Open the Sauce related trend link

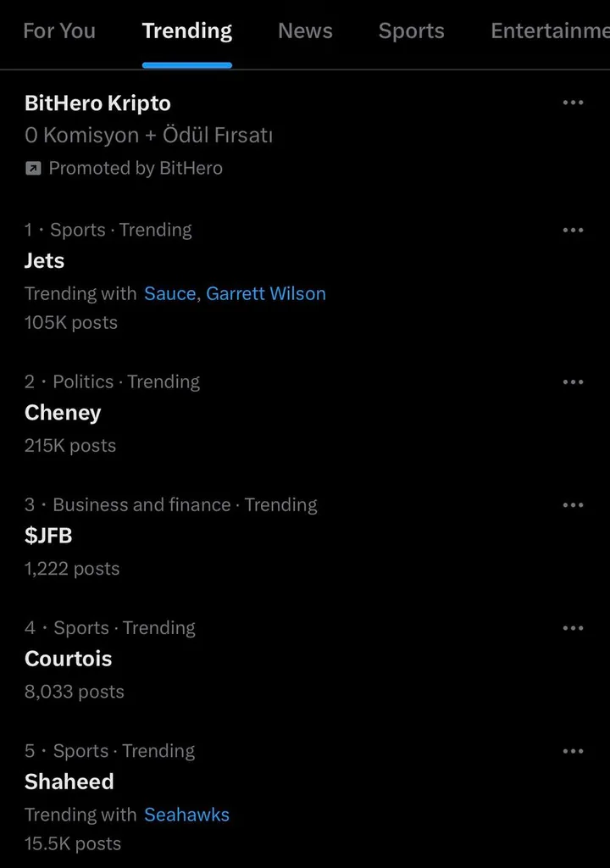(170, 293)
